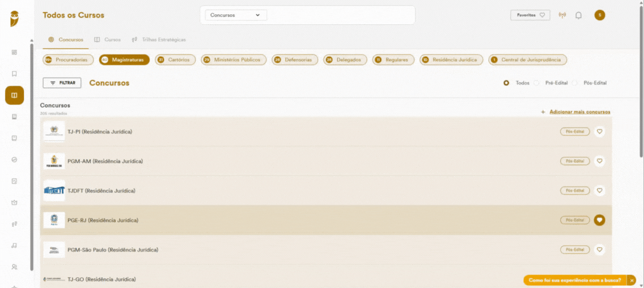The height and width of the screenshot is (288, 644).
Task: Favorite the PGM-São Paulo (Residência Jurídica) concurso
Action: [599, 249]
